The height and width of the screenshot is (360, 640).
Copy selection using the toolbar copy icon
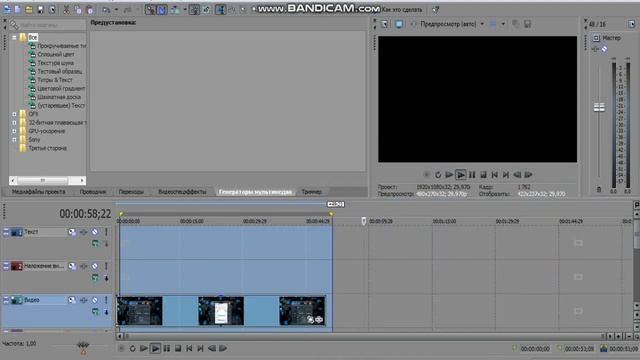pyautogui.click(x=78, y=9)
